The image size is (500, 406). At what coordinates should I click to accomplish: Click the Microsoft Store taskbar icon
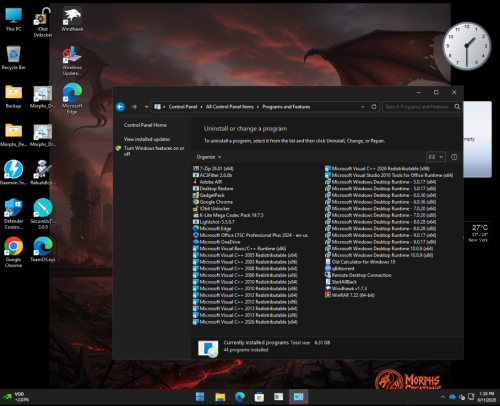pyautogui.click(x=259, y=397)
